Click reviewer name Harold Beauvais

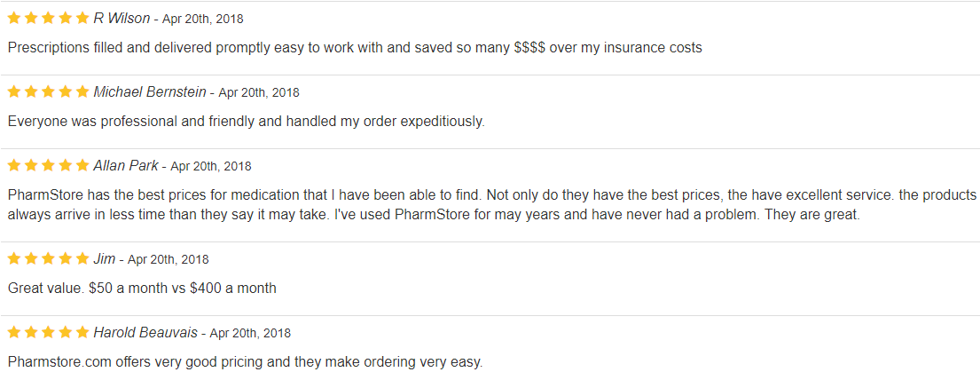145,333
